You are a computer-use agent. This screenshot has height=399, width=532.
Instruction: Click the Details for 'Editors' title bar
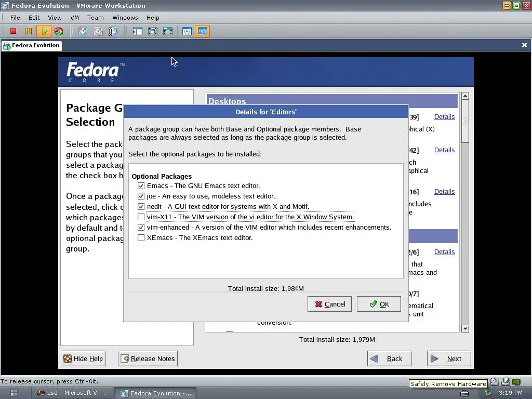(x=265, y=112)
